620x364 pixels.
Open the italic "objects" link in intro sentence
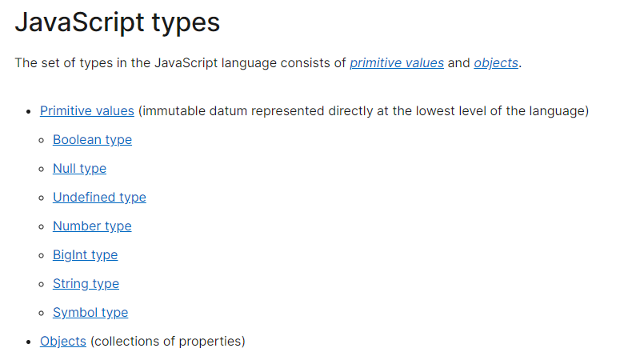point(496,63)
